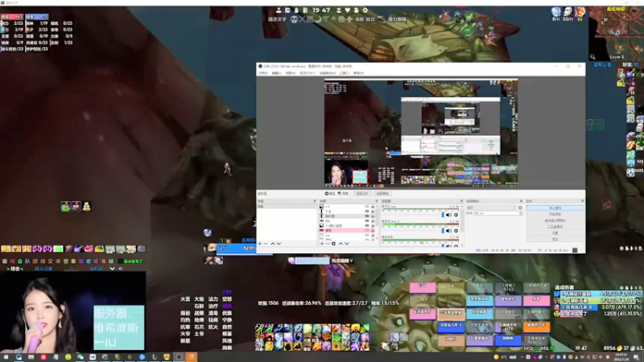The width and height of the screenshot is (644, 362).
Task: Select the 战斗记录 chat tab
Action: pos(44,269)
